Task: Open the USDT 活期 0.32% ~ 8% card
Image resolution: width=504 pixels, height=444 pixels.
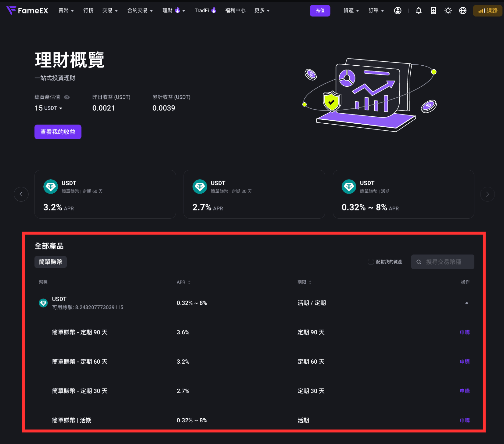Action: tap(403, 194)
